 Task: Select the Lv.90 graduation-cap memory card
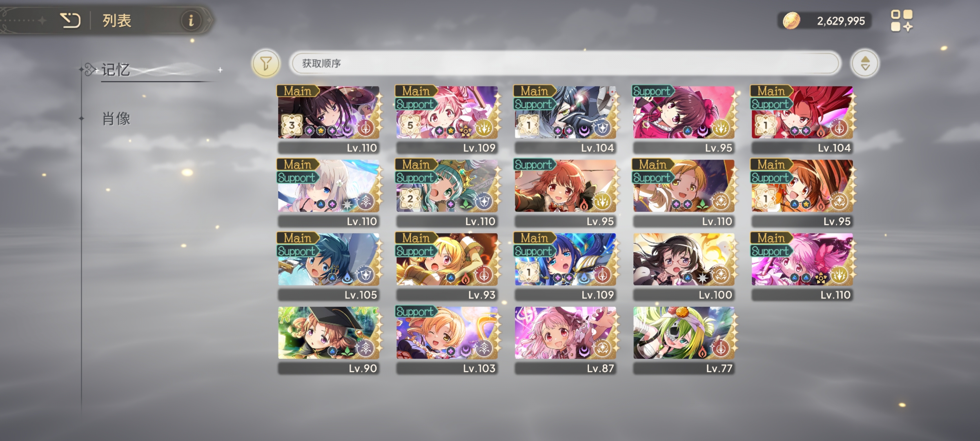point(329,340)
